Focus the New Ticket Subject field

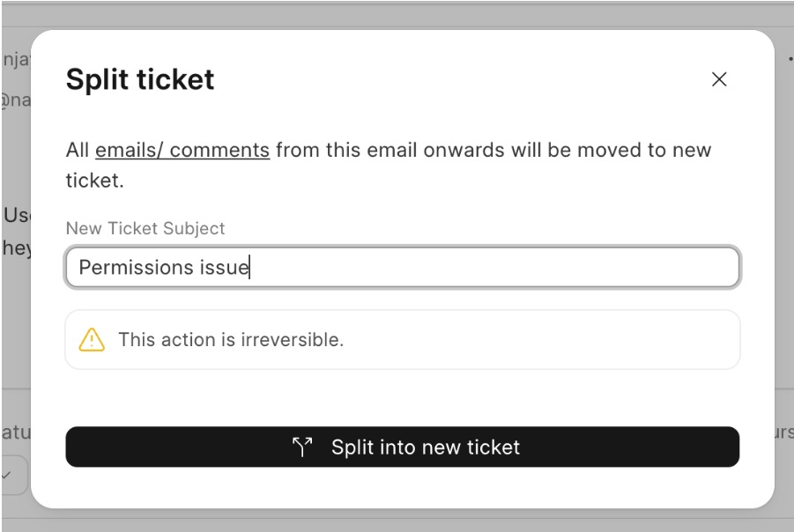(403, 267)
